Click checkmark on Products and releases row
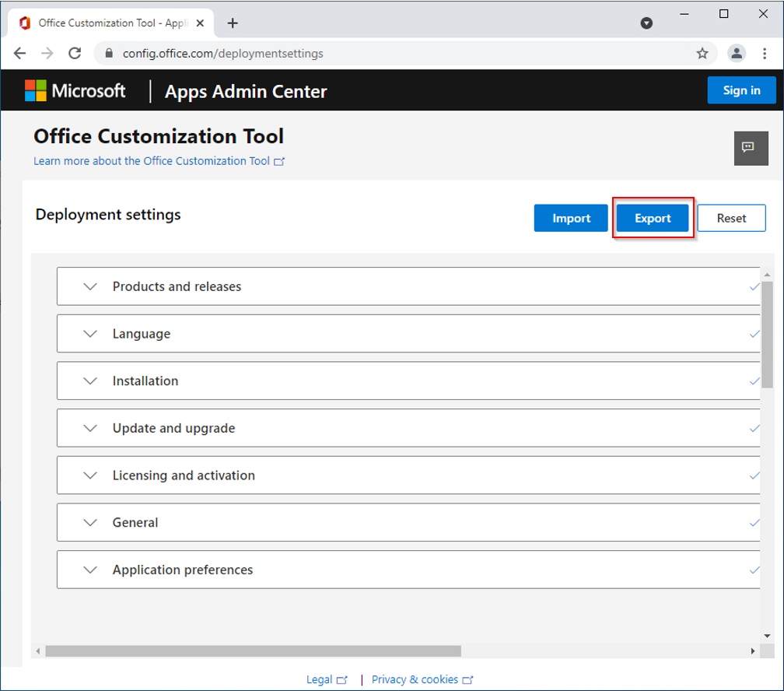 754,286
